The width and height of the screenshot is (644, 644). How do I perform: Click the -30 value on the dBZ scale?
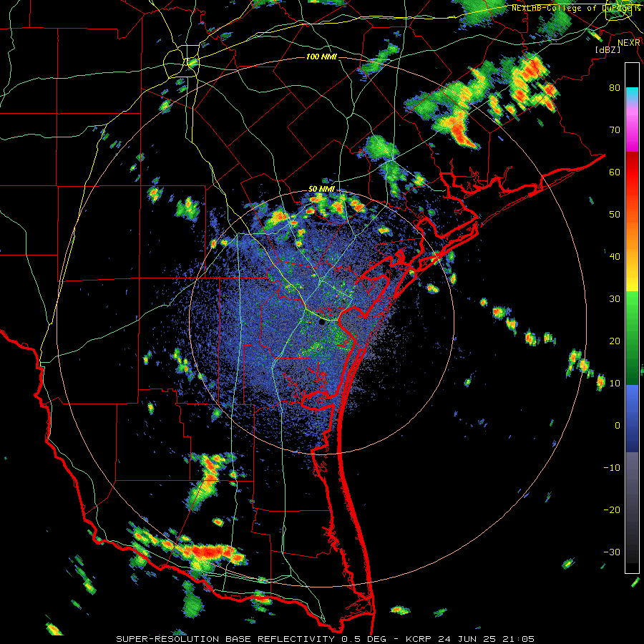click(612, 552)
